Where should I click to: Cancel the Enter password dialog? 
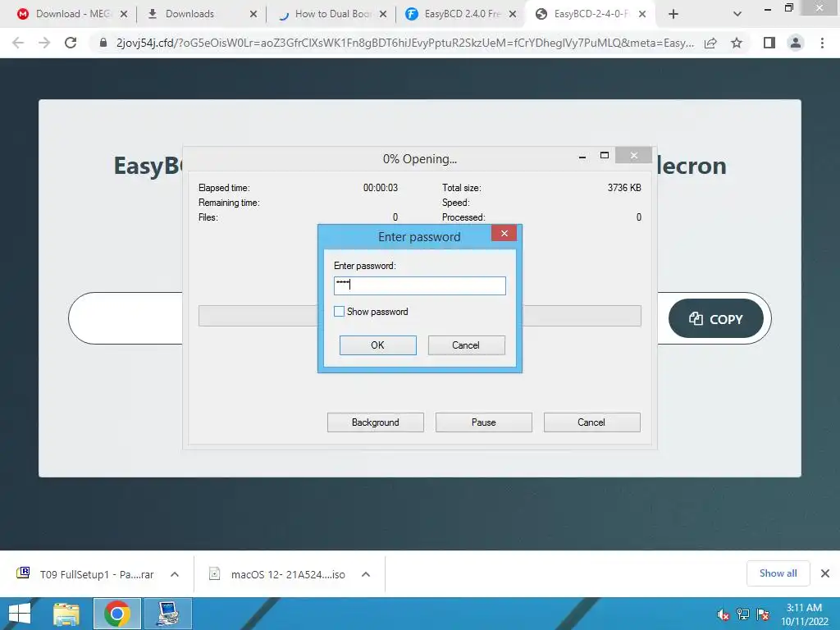click(x=466, y=345)
